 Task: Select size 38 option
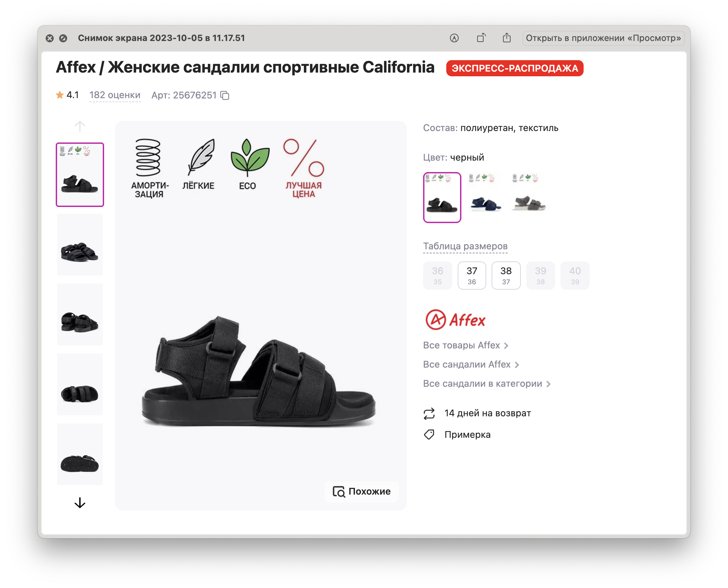(x=506, y=276)
